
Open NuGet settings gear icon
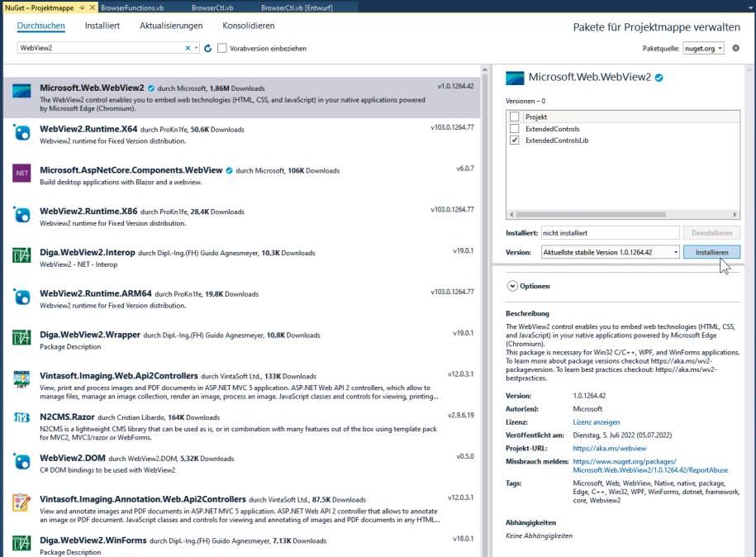tap(735, 48)
